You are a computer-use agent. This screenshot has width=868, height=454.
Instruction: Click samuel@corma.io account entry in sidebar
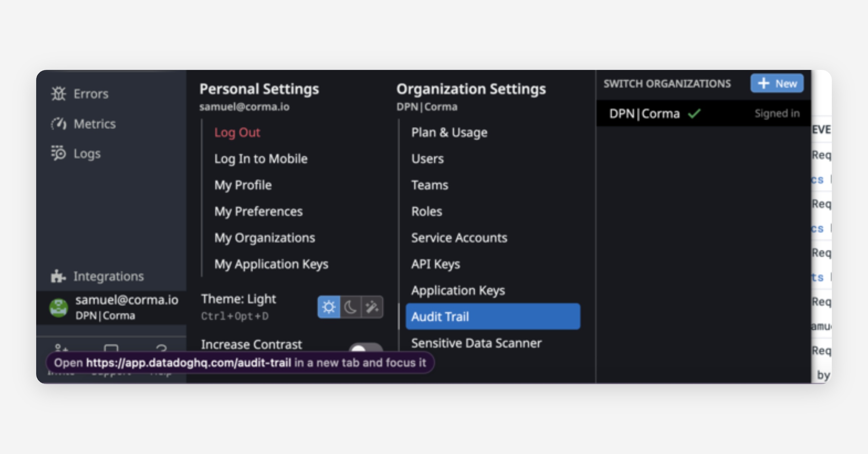coord(111,308)
